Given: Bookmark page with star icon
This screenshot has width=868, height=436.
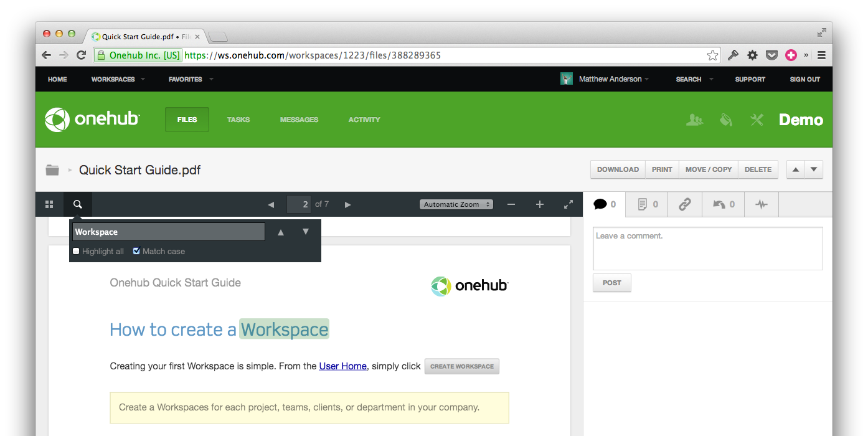Looking at the screenshot, I should pos(712,55).
